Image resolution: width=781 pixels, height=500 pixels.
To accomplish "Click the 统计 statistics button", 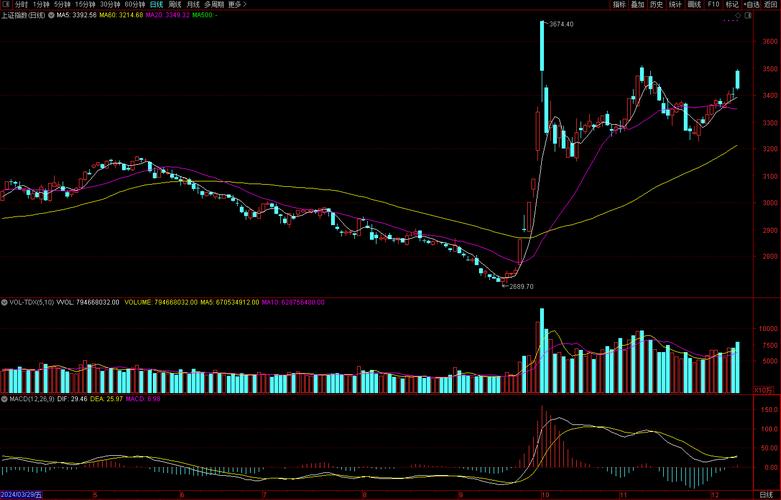I will pos(675,5).
